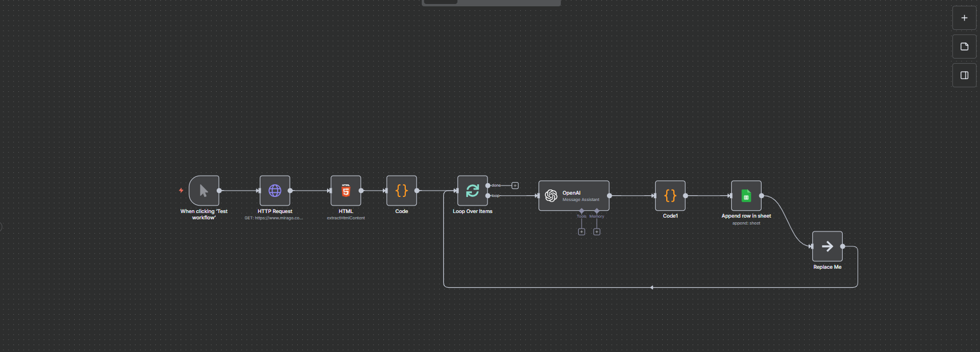This screenshot has width=980, height=352.
Task: Click the add node plus button
Action: [x=964, y=18]
